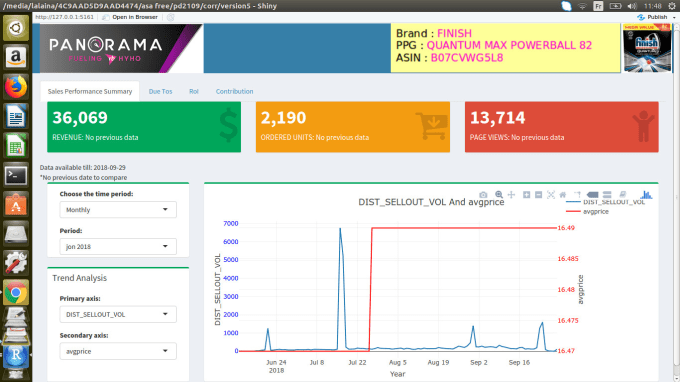680x382 pixels.
Task: Reset axes with the home icon
Action: 563,195
